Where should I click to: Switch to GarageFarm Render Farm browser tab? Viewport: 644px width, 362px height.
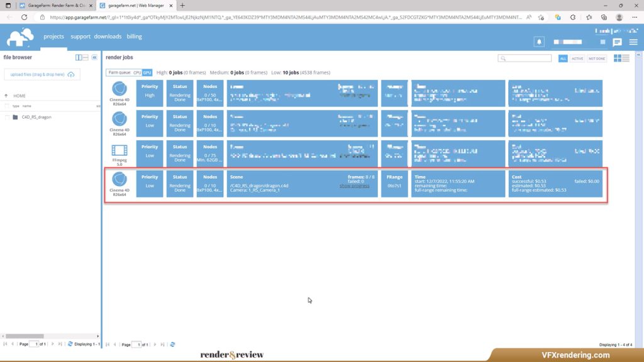(x=56, y=6)
